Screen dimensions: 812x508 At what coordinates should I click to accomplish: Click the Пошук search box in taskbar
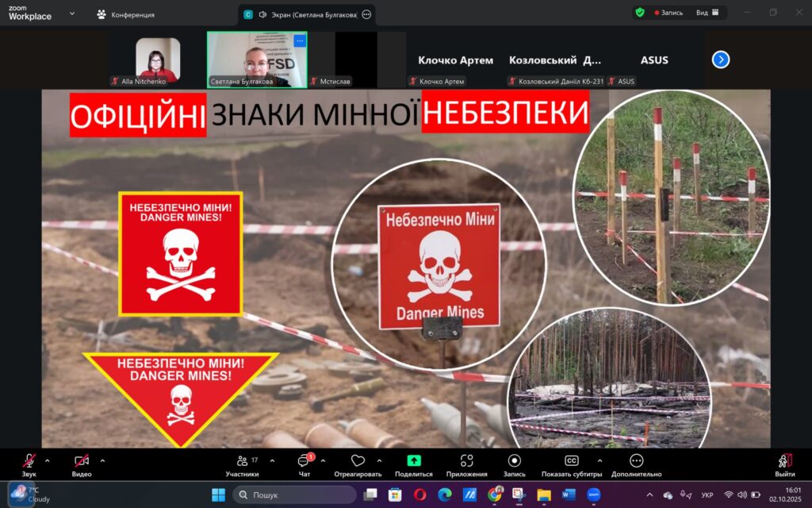295,495
